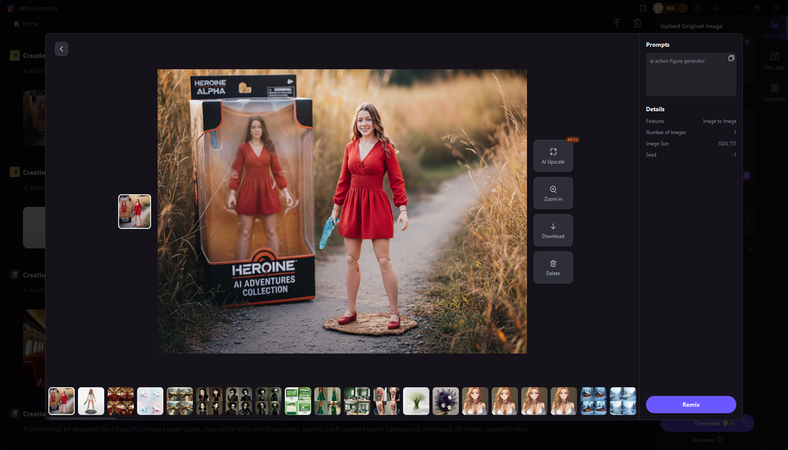The width and height of the screenshot is (788, 450).
Task: Select the purple flower thumbnail
Action: point(446,401)
